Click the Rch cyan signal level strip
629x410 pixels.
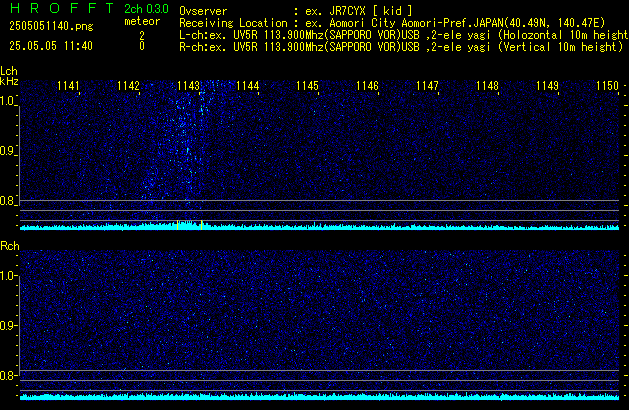tap(319, 397)
